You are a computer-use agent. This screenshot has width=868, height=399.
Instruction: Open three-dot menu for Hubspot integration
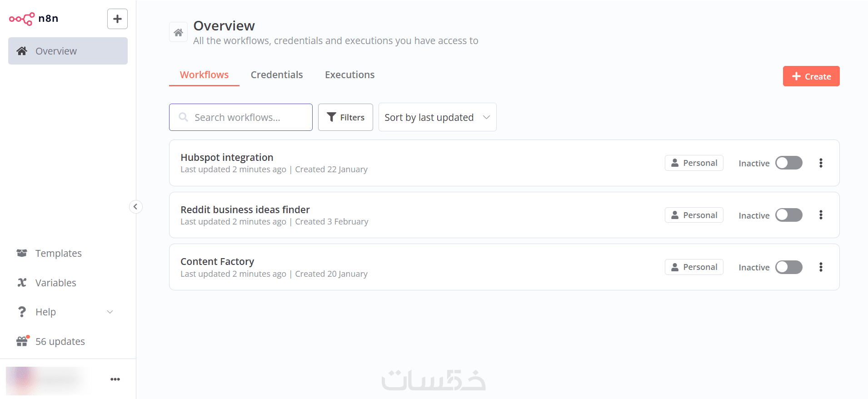[x=821, y=163]
